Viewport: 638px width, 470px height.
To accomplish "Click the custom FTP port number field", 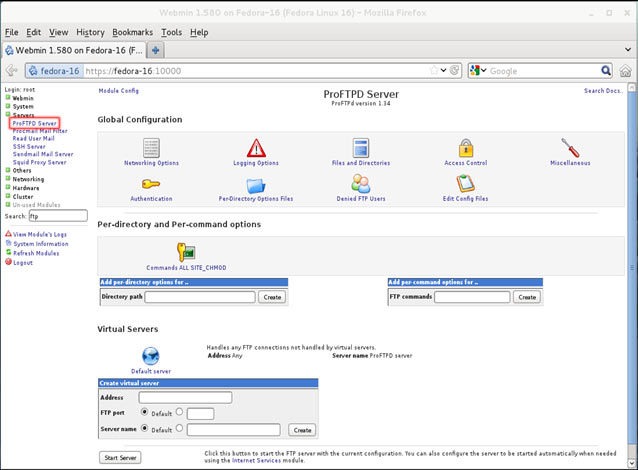I will (200, 414).
